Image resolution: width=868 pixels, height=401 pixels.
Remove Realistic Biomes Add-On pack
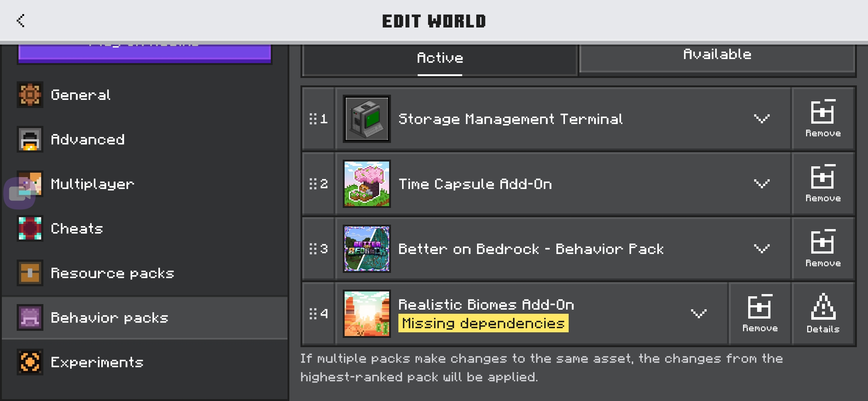click(760, 314)
